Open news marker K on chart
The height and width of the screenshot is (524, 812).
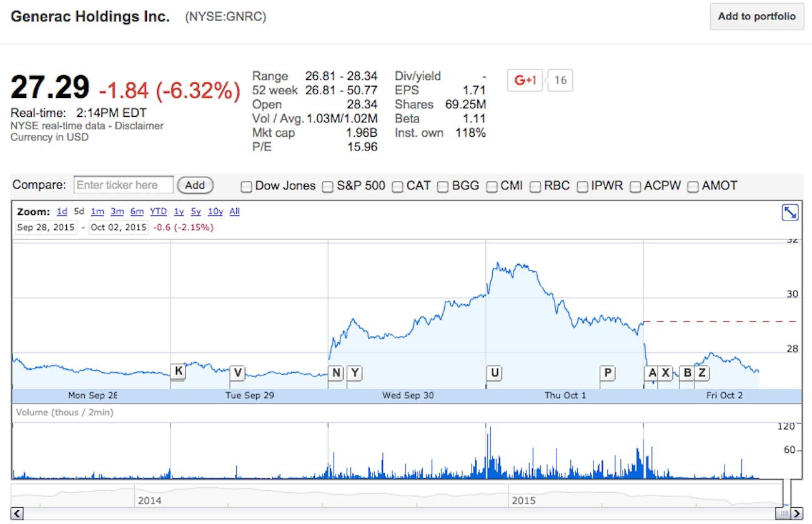click(x=178, y=372)
